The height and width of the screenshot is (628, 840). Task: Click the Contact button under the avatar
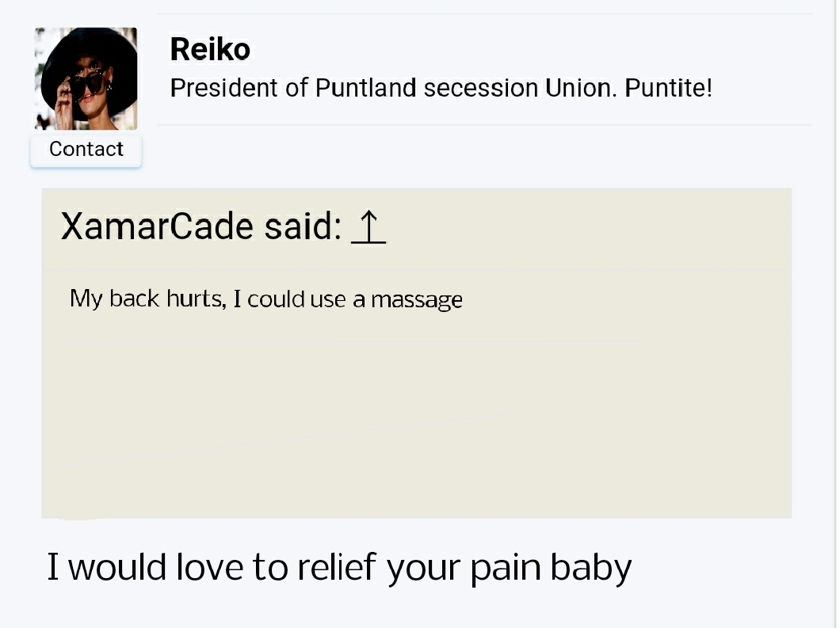click(86, 150)
